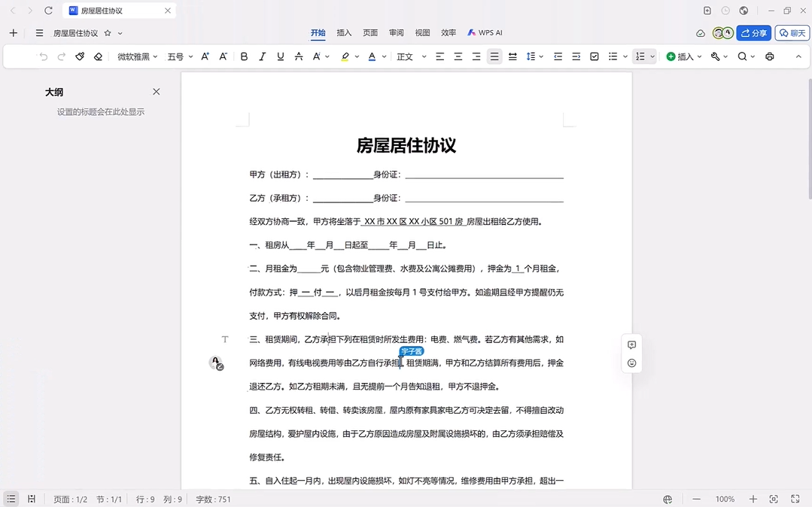Switch to the 插入 tab
The height and width of the screenshot is (507, 812).
344,33
